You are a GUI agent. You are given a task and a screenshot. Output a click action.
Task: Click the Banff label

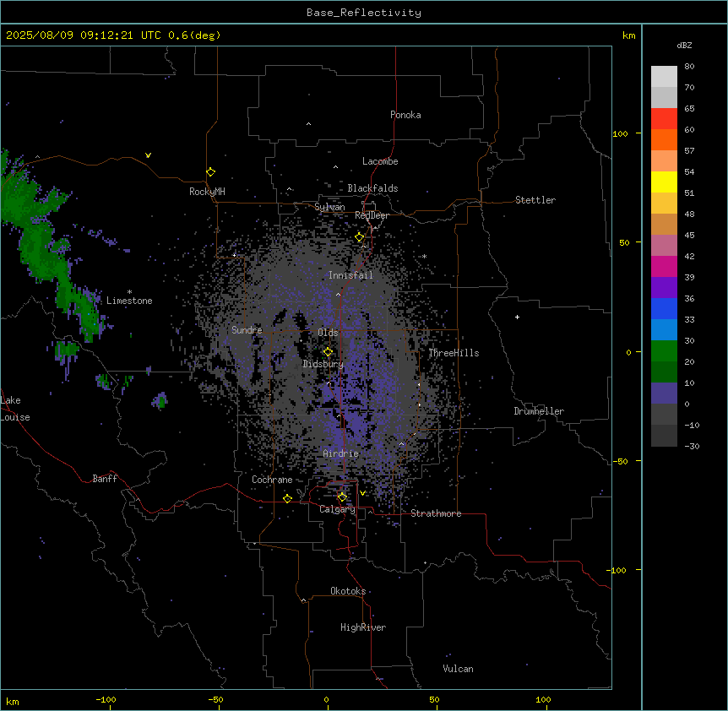point(105,479)
